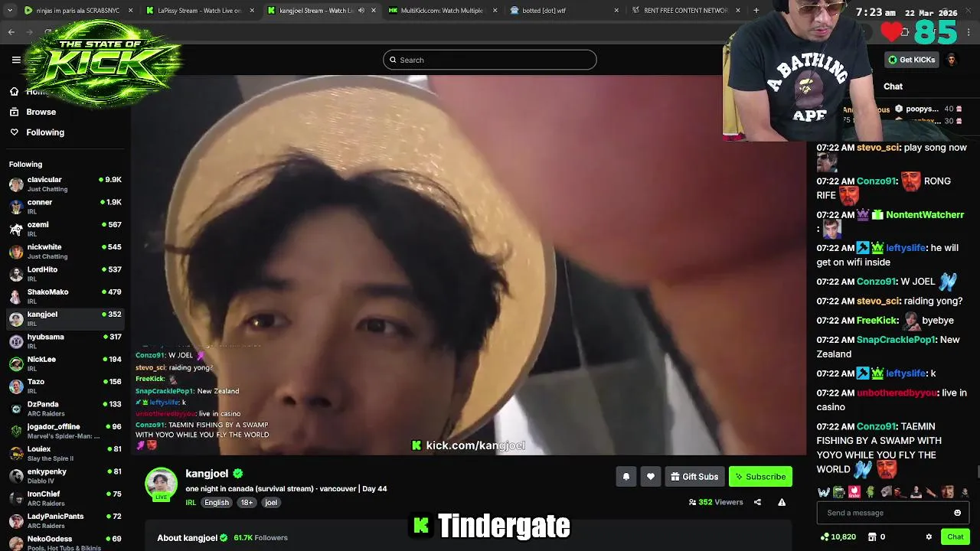The image size is (980, 551).
Task: Open chat settings gear icon
Action: coord(929,537)
